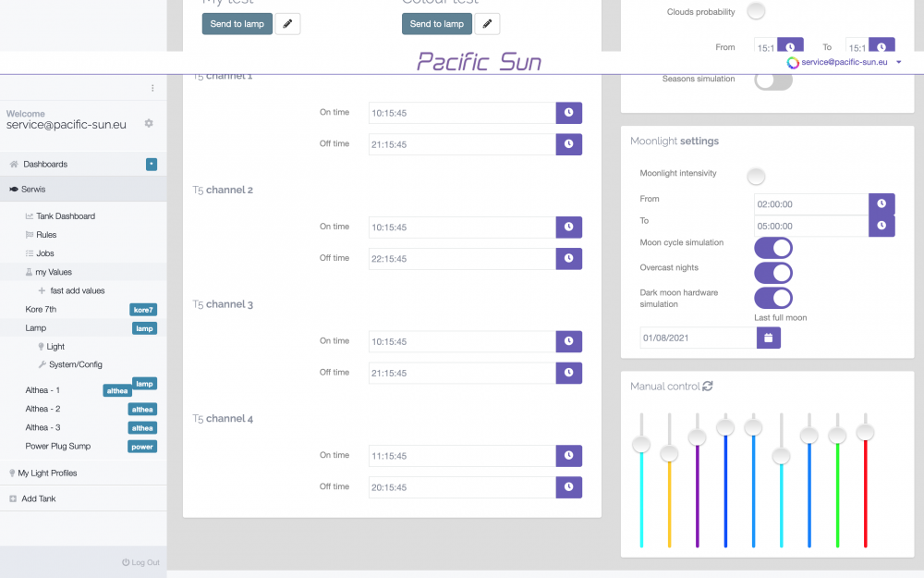Expand the my Values tree item

click(x=54, y=272)
